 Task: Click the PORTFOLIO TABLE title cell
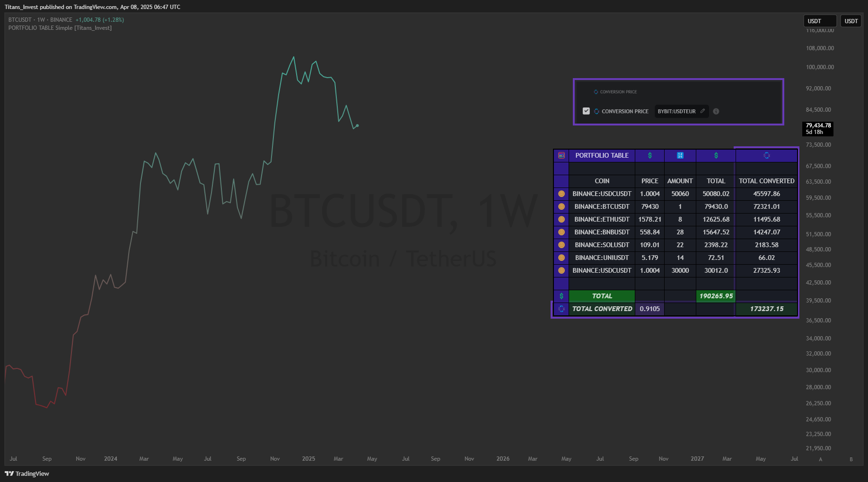click(x=602, y=155)
